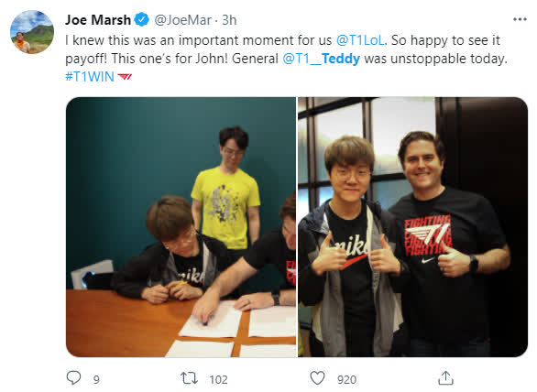Open the share tweet icon
Screen dimensions: 537x392
point(445,378)
